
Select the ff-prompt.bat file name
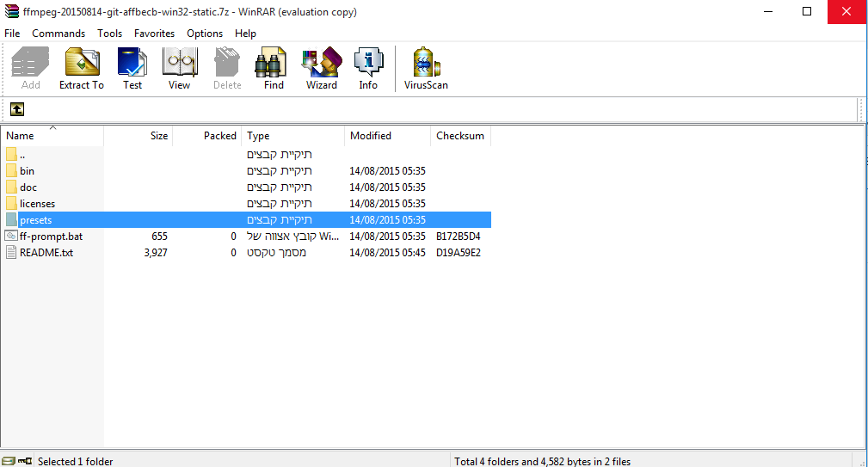[51, 237]
